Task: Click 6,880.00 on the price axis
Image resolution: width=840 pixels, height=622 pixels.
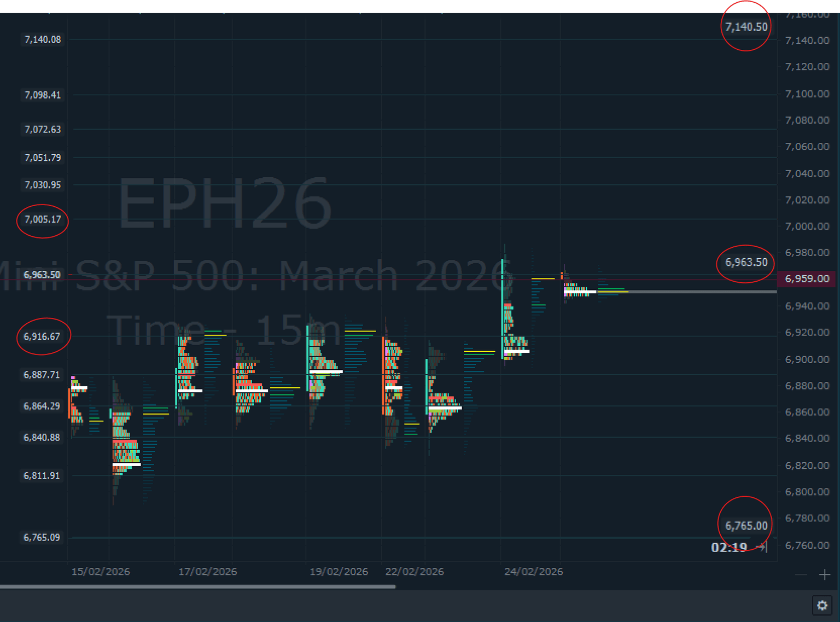Action: point(807,386)
